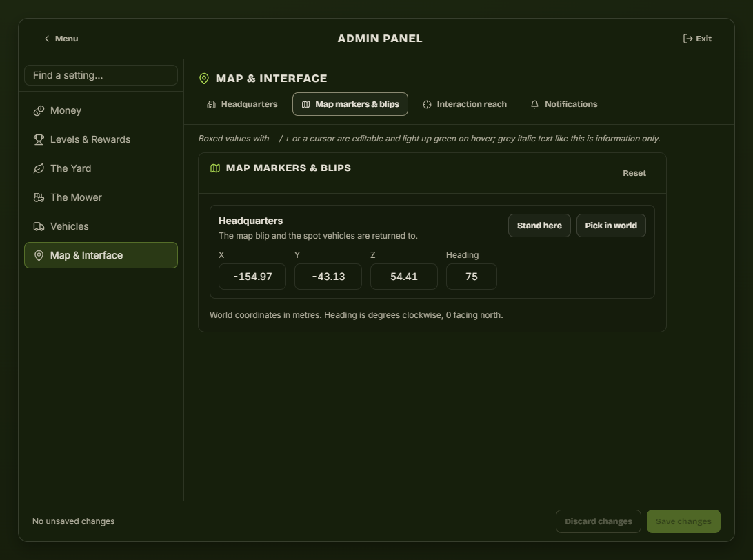Click the Exit button
753x560 pixels.
(x=697, y=39)
